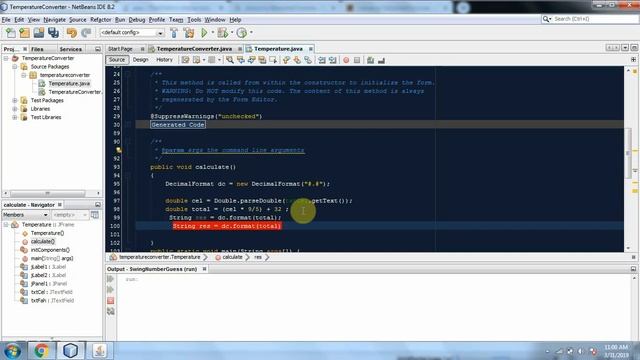Click Re-run icon in Output window
The image size is (640, 360).
[x=111, y=279]
